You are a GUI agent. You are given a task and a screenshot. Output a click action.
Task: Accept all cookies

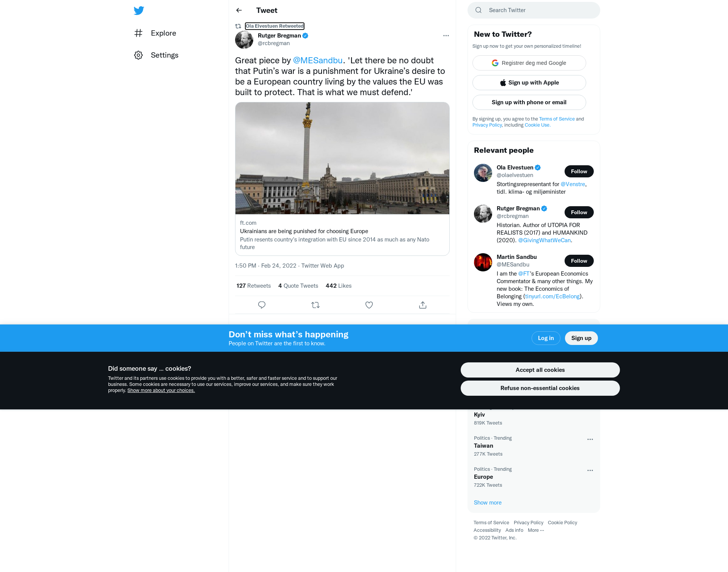point(540,370)
